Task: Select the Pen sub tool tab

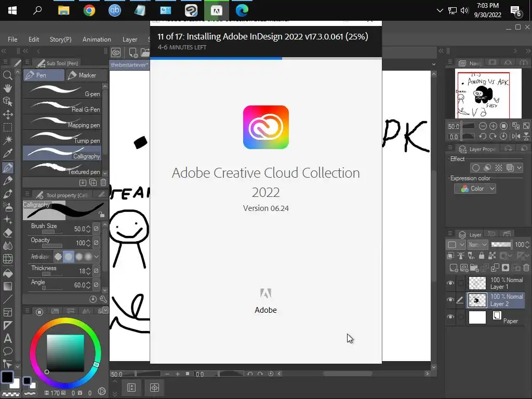Action: (44, 75)
